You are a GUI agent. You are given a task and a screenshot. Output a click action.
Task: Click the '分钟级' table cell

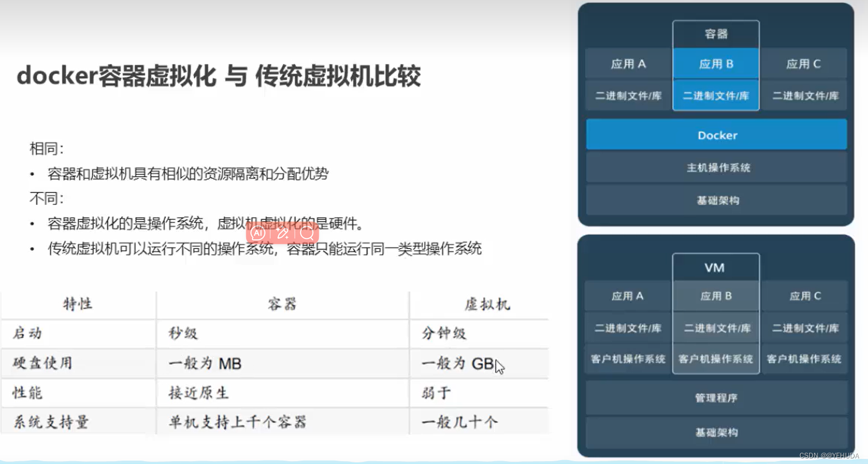point(444,333)
